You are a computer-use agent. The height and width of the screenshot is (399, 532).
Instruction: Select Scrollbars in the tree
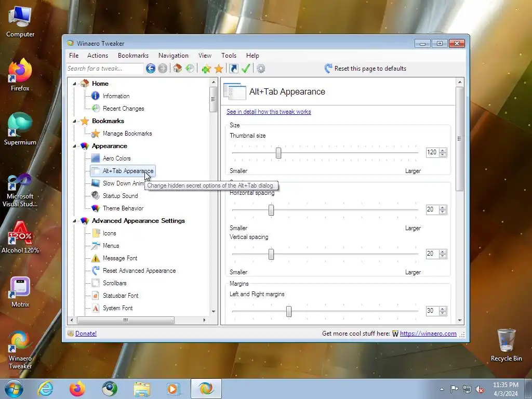click(x=115, y=283)
